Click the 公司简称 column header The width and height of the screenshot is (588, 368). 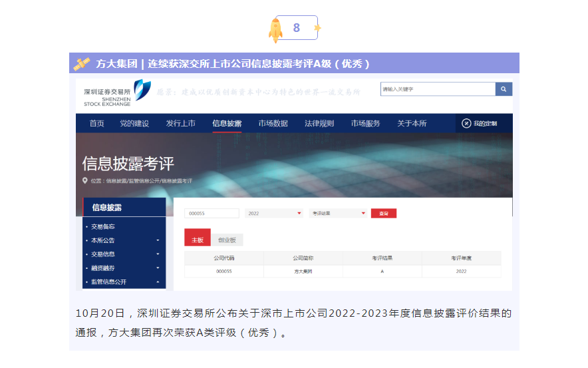pyautogui.click(x=303, y=258)
